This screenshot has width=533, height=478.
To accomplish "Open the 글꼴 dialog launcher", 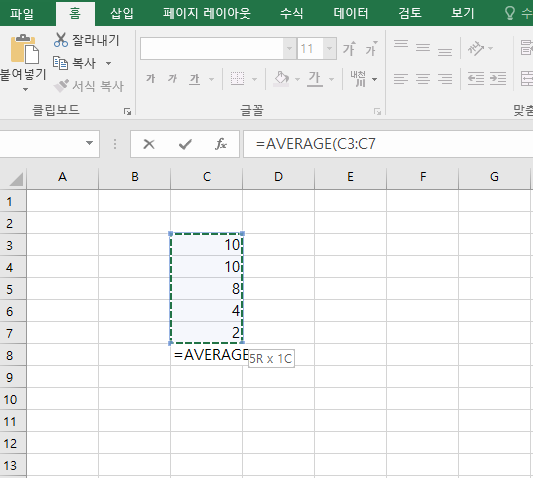I will pos(377,112).
